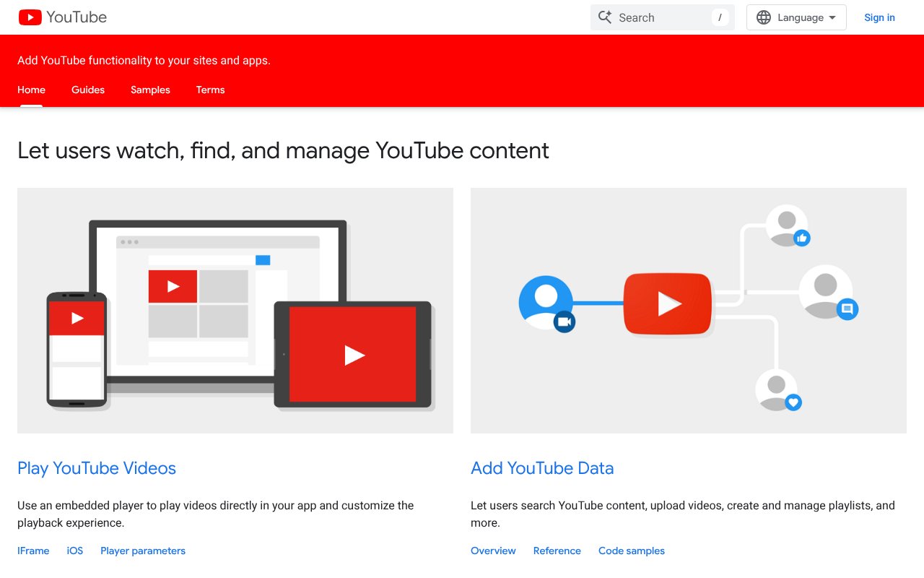924x578 pixels.
Task: Focus the Search input field
Action: pos(661,17)
